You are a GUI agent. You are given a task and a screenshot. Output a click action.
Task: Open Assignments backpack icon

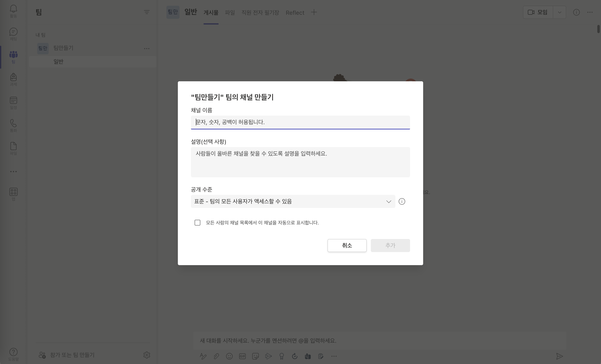point(13,78)
